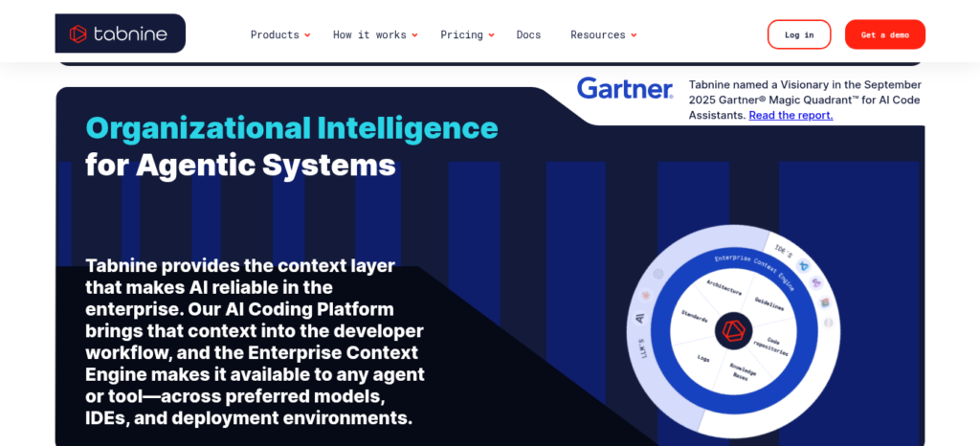Click the Knowledge Bases wheel segment
Viewport: 980px width, 446px height.
coord(743,371)
